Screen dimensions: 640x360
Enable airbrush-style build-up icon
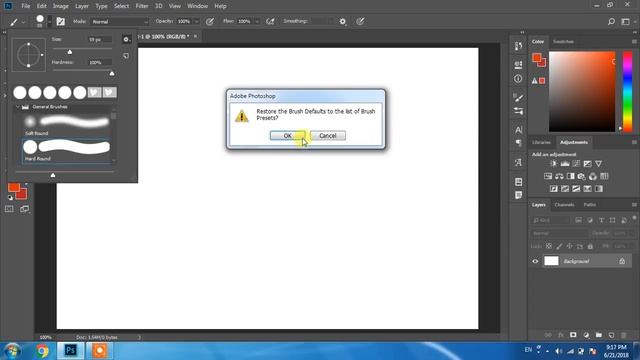pyautogui.click(x=270, y=22)
